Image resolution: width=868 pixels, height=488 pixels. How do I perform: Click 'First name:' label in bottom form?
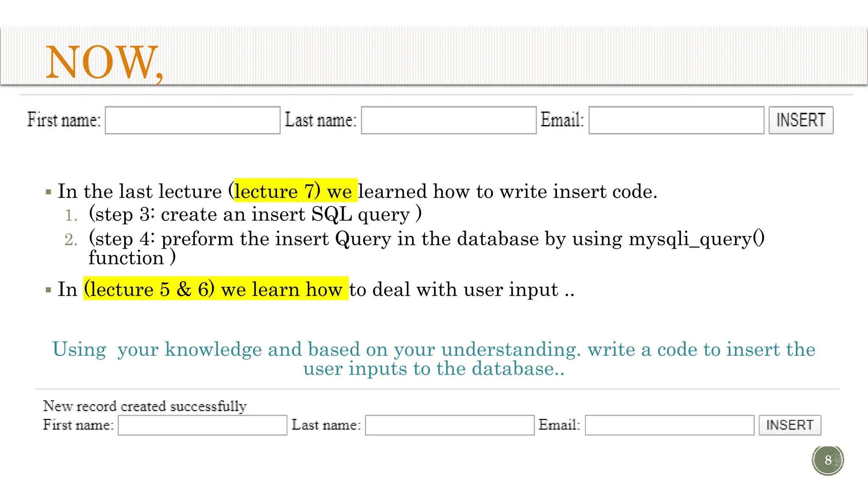[x=78, y=424]
